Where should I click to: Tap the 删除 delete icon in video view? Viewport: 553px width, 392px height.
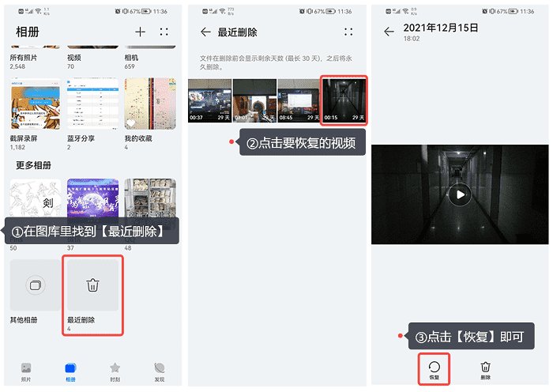486,370
